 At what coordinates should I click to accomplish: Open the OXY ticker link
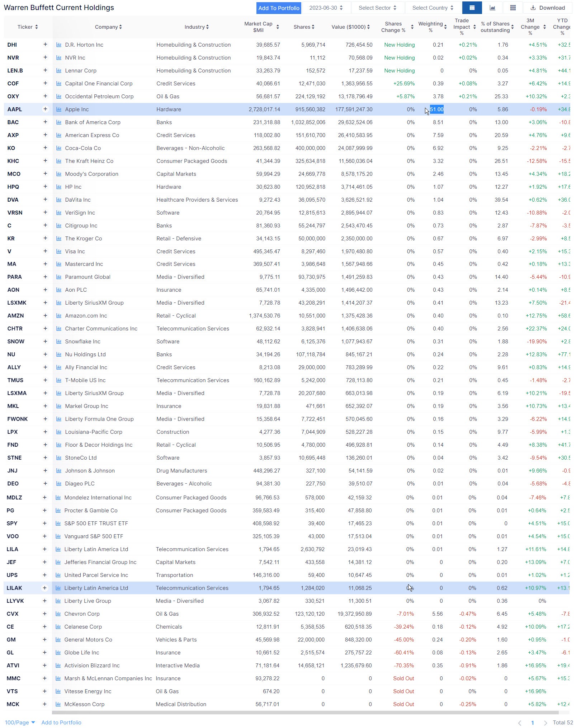(13, 97)
